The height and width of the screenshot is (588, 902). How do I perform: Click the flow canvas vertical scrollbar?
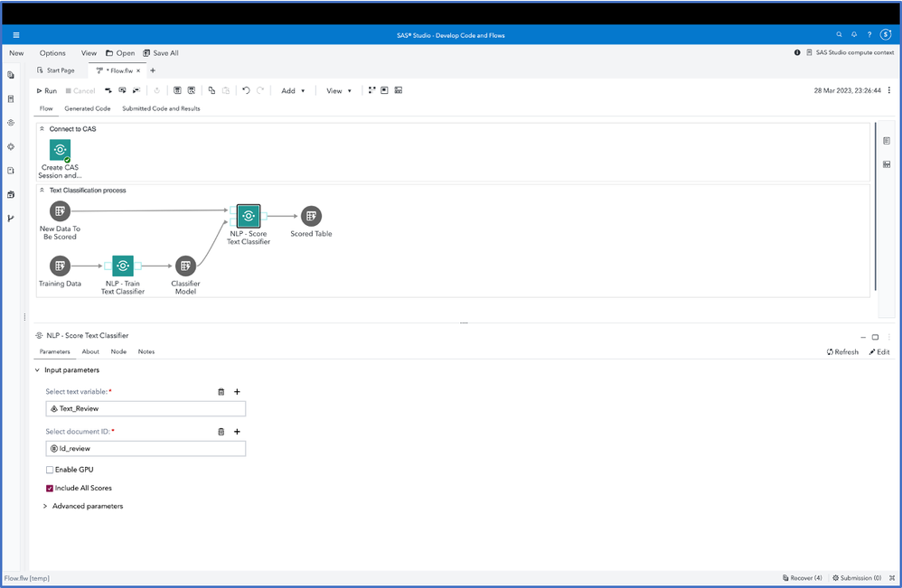click(x=875, y=206)
